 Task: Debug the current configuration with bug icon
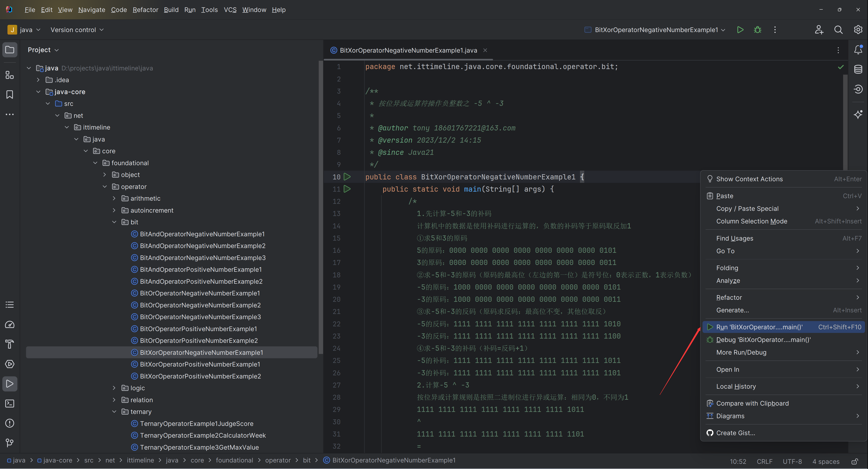[x=758, y=30]
